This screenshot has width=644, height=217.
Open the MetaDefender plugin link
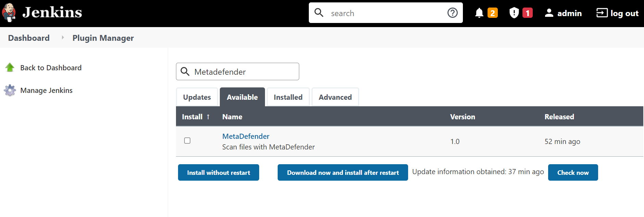coord(246,136)
